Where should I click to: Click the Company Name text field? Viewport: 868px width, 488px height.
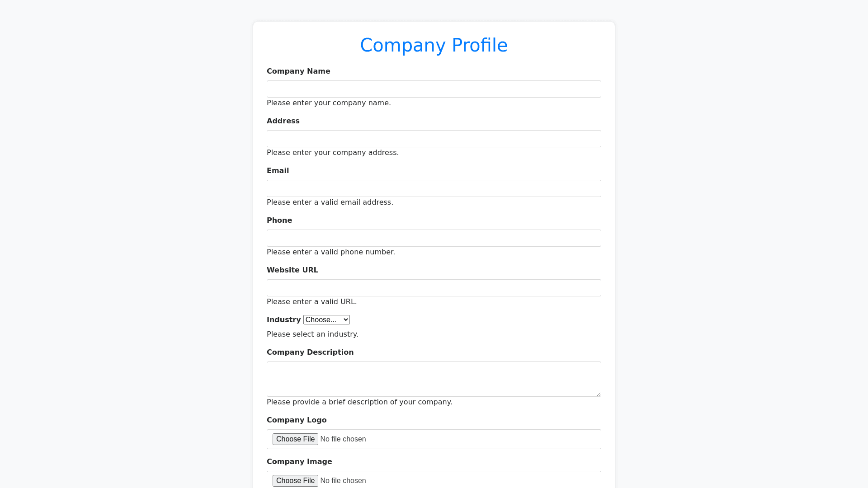tap(434, 89)
